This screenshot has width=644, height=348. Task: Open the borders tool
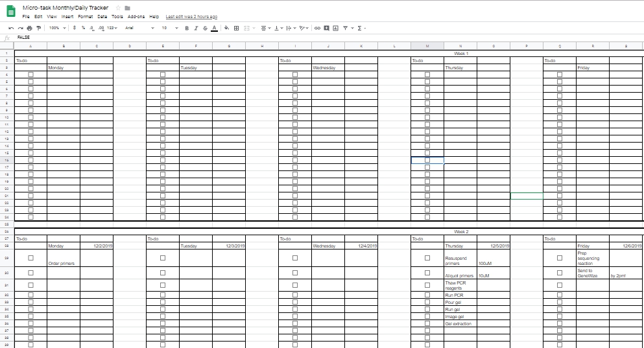tap(237, 28)
